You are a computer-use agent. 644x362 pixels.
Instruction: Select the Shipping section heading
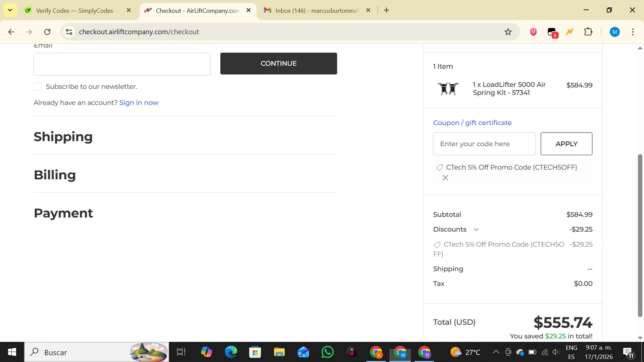63,136
